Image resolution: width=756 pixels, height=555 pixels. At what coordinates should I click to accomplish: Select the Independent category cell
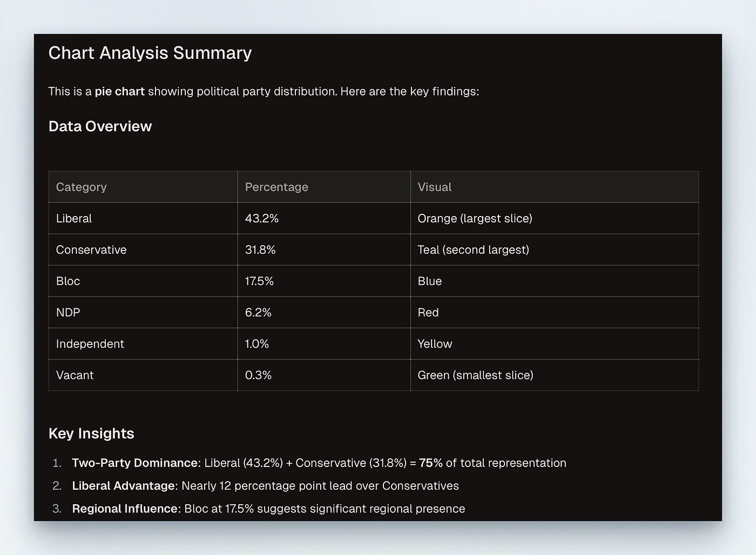point(143,343)
